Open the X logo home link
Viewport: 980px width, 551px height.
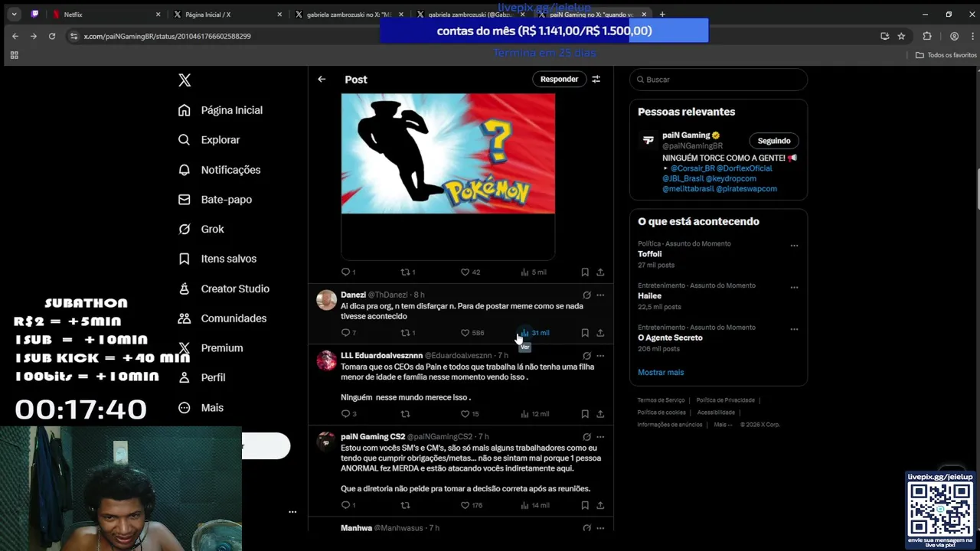pos(185,80)
